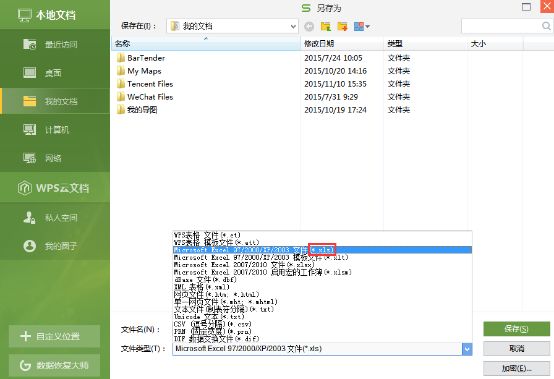Collapse the 文件类型 dropdown arrow
Image resolution: width=554 pixels, height=379 pixels.
click(x=467, y=349)
